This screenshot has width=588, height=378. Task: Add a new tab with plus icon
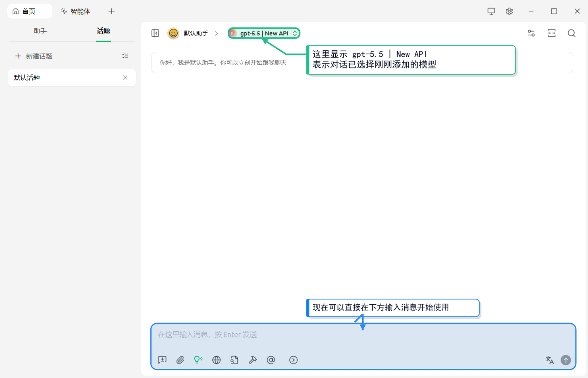[112, 11]
